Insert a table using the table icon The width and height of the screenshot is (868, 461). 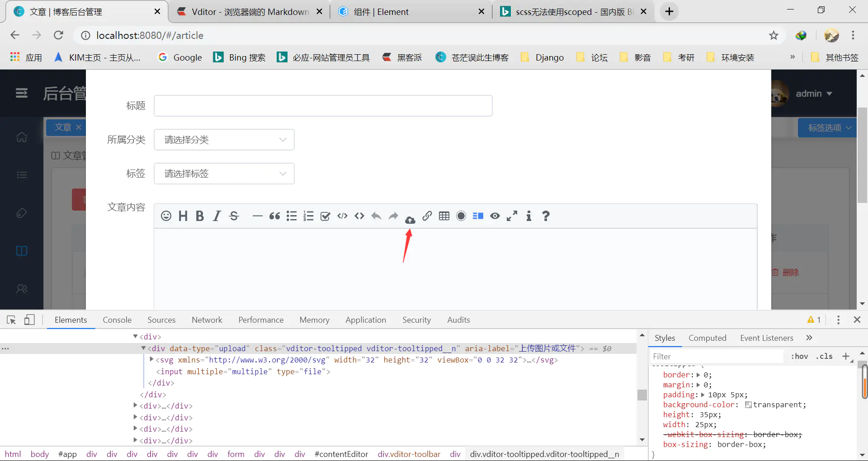click(x=444, y=216)
